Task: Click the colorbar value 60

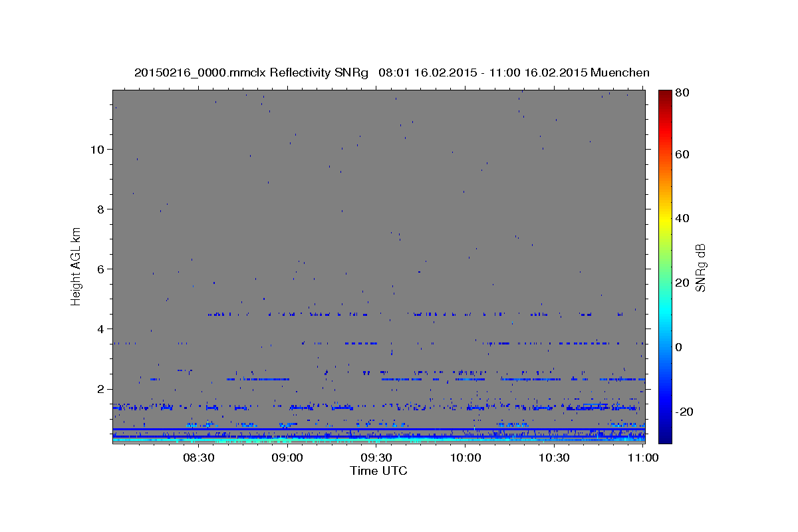Action: 682,154
